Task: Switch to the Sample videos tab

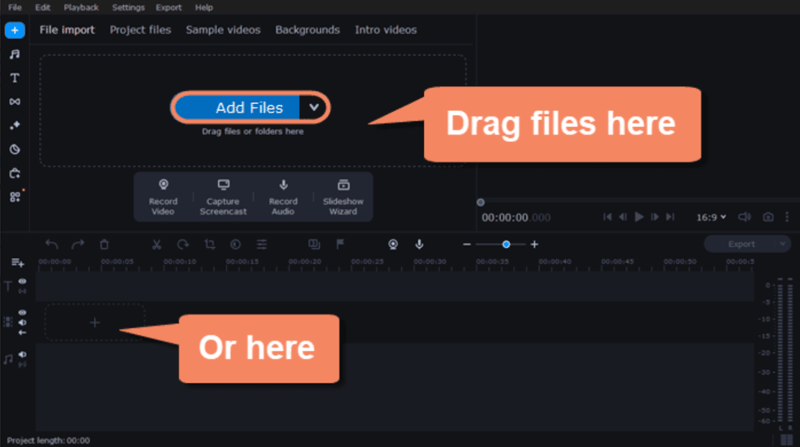Action: tap(222, 30)
